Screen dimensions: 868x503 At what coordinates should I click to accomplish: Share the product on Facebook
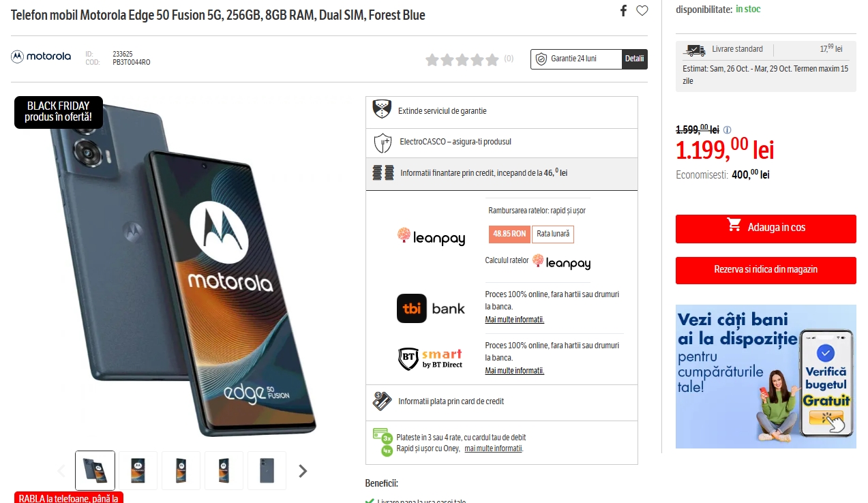pyautogui.click(x=623, y=11)
